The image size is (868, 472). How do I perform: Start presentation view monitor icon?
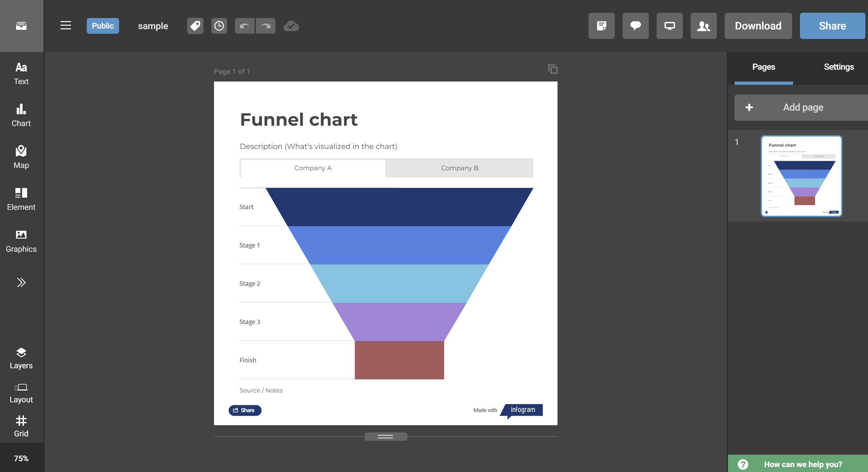669,26
